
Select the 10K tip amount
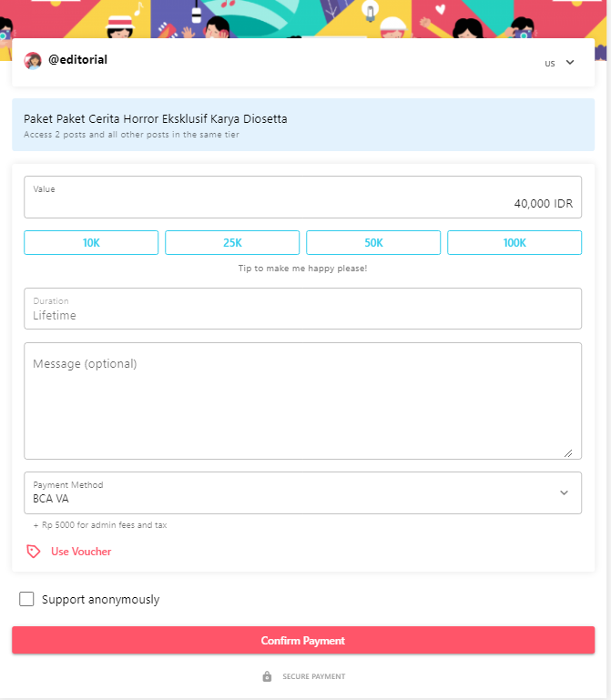click(x=91, y=243)
